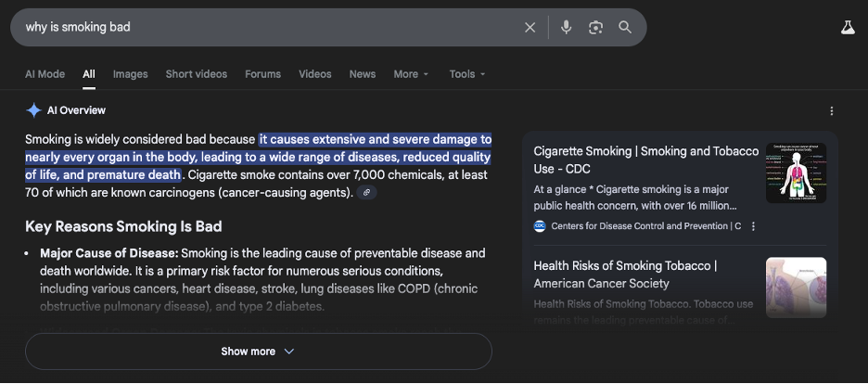Expand the More search filters dropdown

pos(411,74)
